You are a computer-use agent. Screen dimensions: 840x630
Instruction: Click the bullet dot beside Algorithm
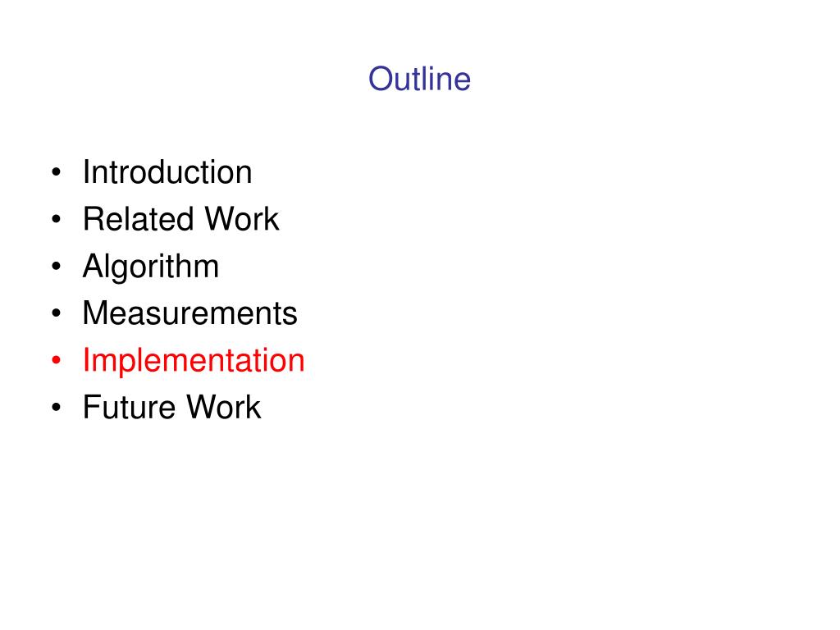click(57, 267)
